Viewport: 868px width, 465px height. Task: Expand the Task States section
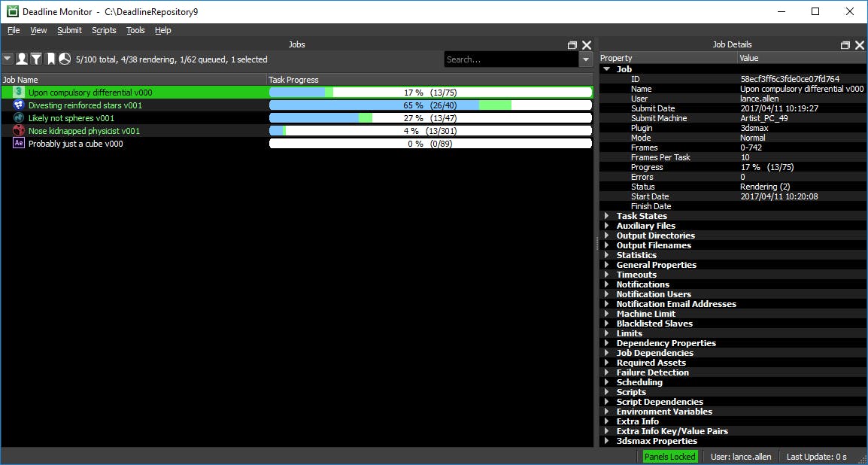coord(607,216)
